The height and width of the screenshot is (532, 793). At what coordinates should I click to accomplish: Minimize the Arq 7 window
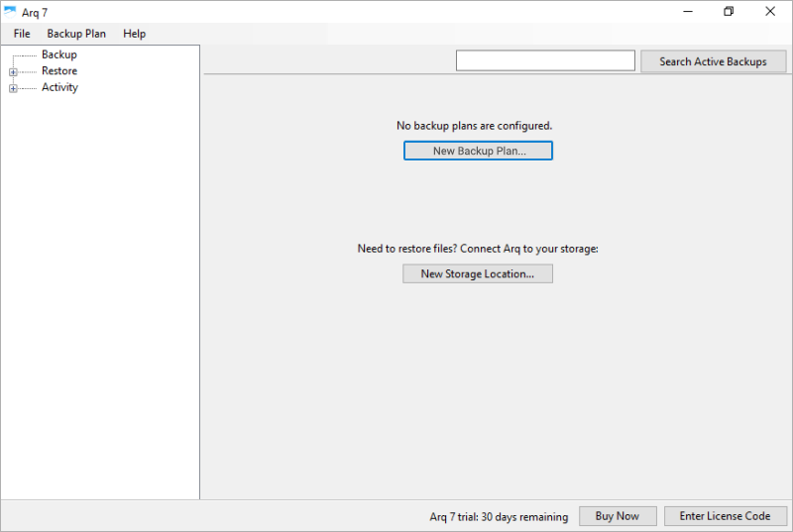tap(688, 12)
